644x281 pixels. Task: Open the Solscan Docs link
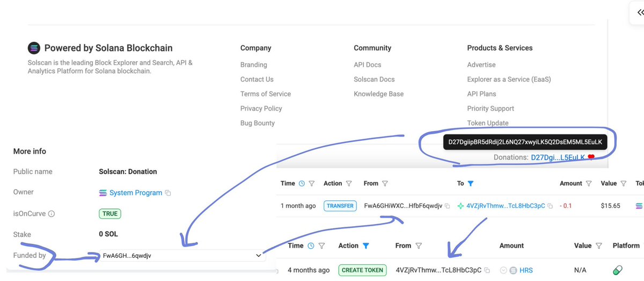[374, 79]
